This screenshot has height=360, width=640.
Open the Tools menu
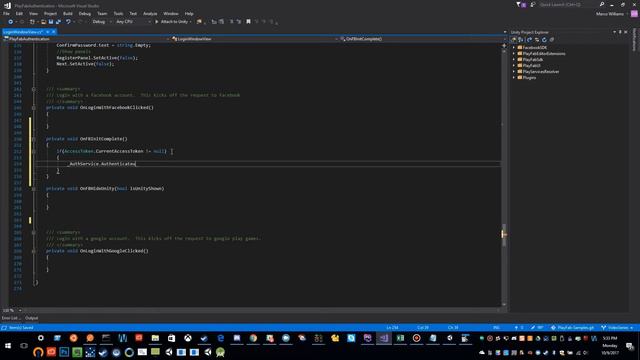[x=118, y=13]
